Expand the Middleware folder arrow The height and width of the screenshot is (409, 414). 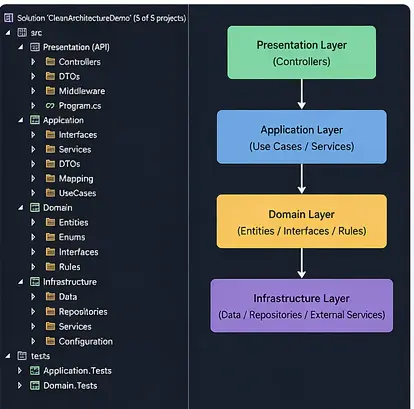(x=33, y=91)
